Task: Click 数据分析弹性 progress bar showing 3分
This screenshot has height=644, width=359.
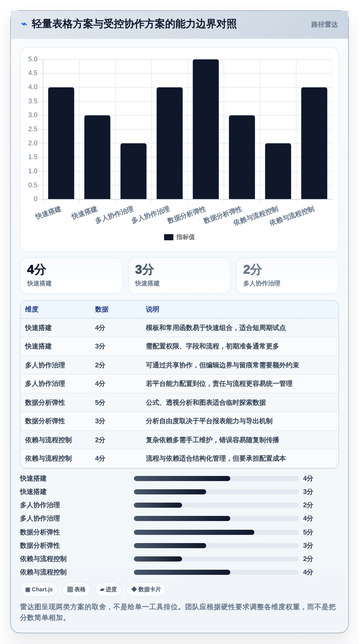Action: coord(216,546)
